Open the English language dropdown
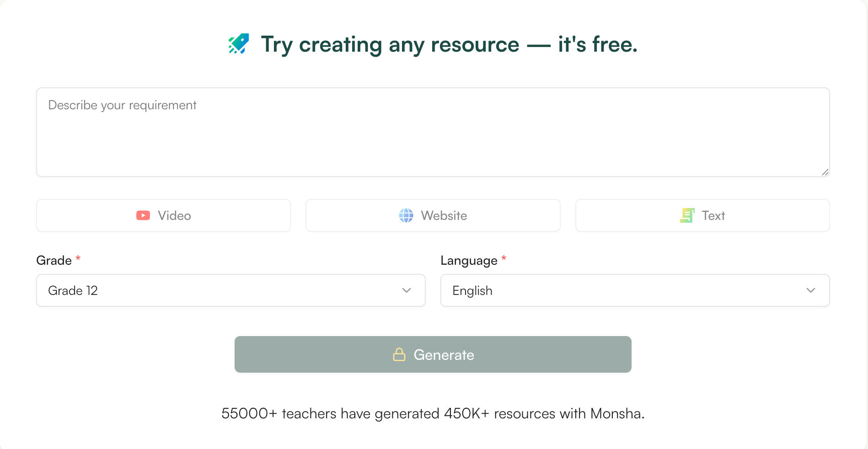This screenshot has width=868, height=449. pos(635,290)
